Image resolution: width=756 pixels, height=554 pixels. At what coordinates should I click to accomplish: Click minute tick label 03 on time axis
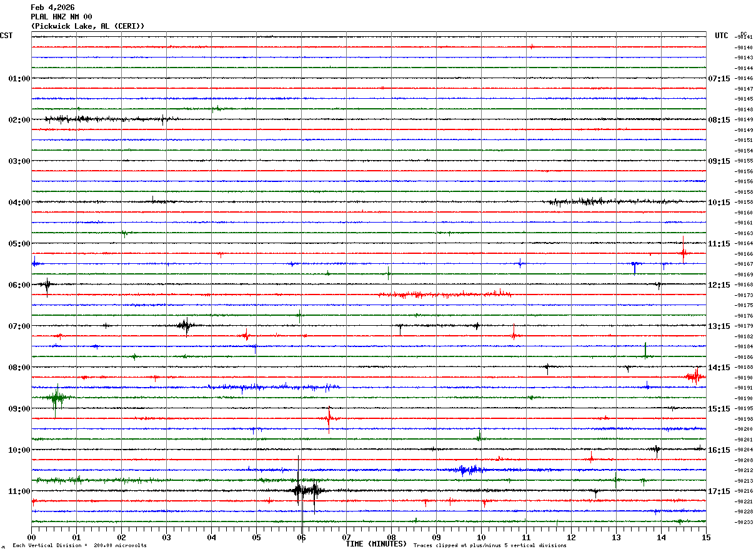167,538
